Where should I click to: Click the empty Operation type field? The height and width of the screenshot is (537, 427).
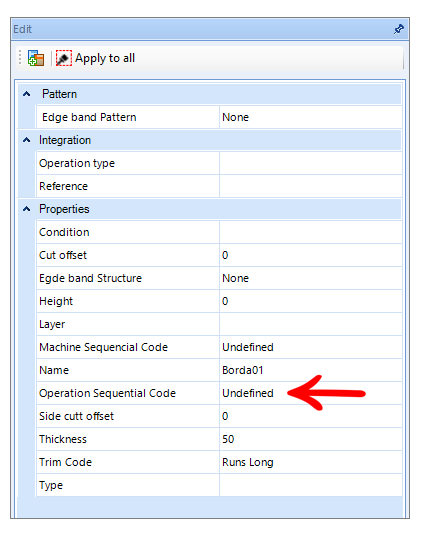click(x=311, y=163)
